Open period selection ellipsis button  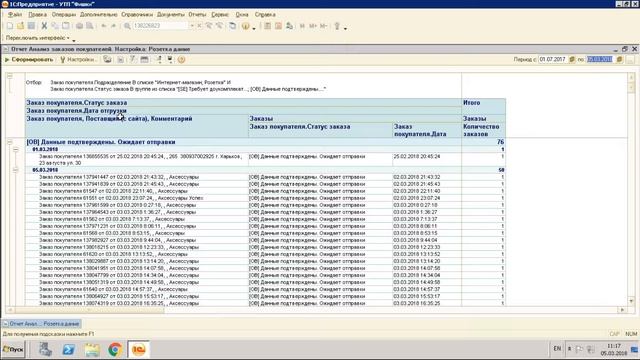[630, 60]
